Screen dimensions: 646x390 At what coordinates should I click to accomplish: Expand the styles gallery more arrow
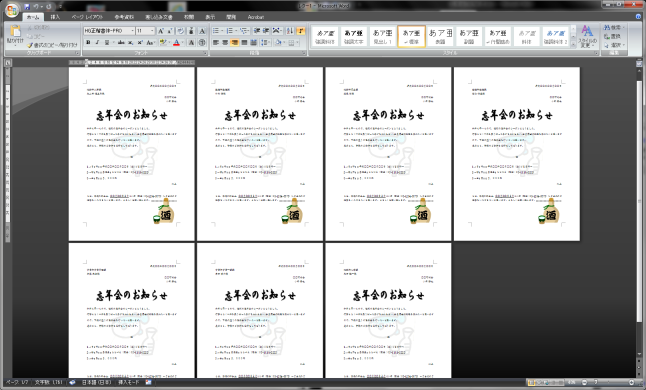click(573, 44)
